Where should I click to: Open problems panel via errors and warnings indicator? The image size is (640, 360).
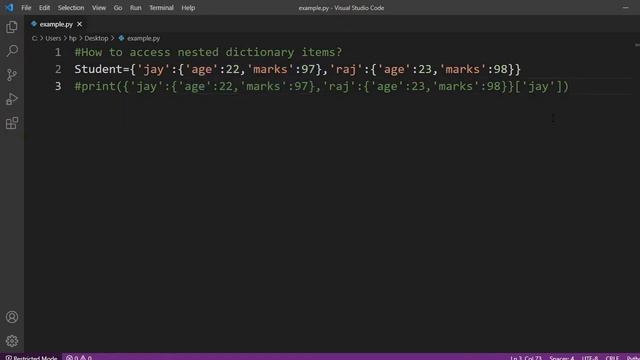79,358
